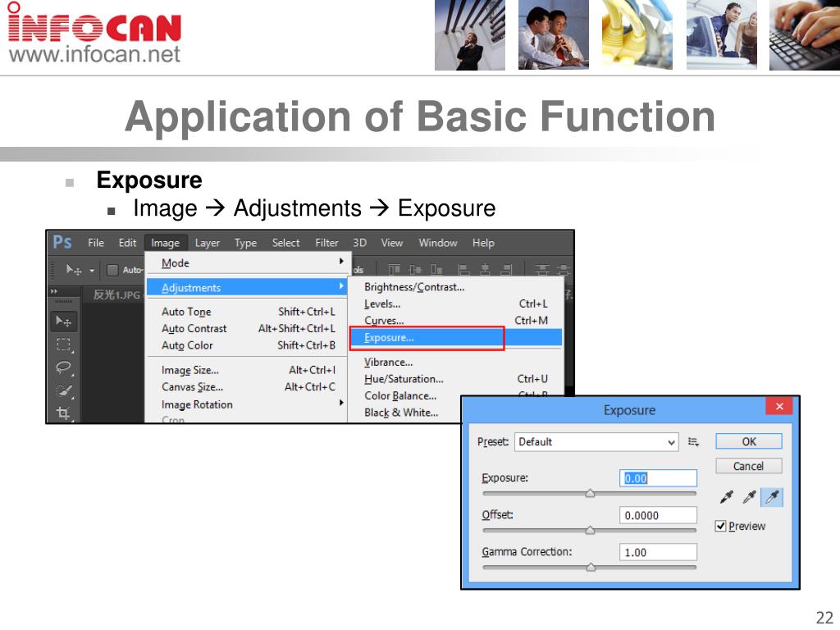Viewport: 840px width, 630px height.
Task: Toggle the Preview checkbox
Action: (x=720, y=526)
